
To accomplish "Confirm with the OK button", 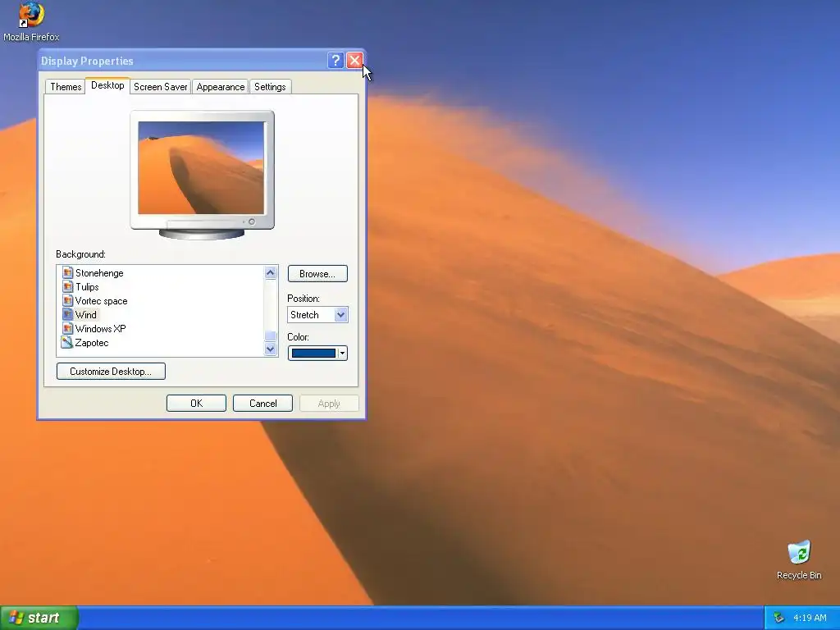I will (196, 404).
